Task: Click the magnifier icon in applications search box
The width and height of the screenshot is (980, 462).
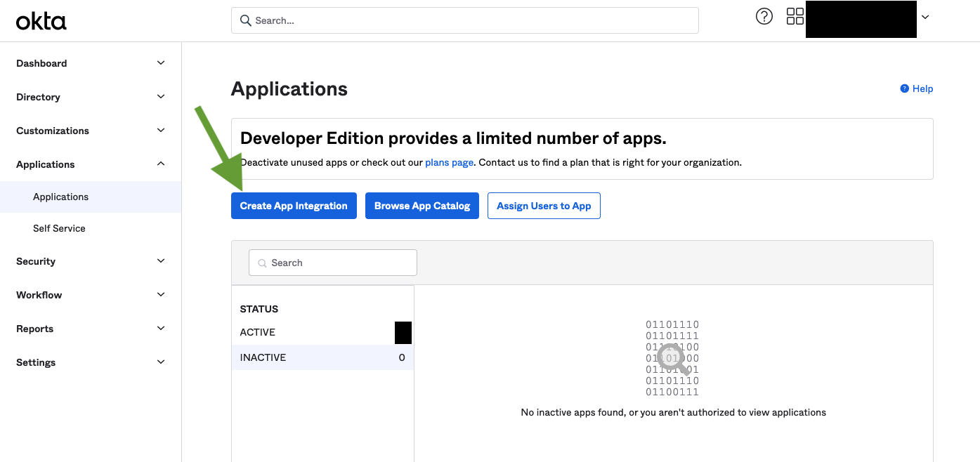Action: 263,263
